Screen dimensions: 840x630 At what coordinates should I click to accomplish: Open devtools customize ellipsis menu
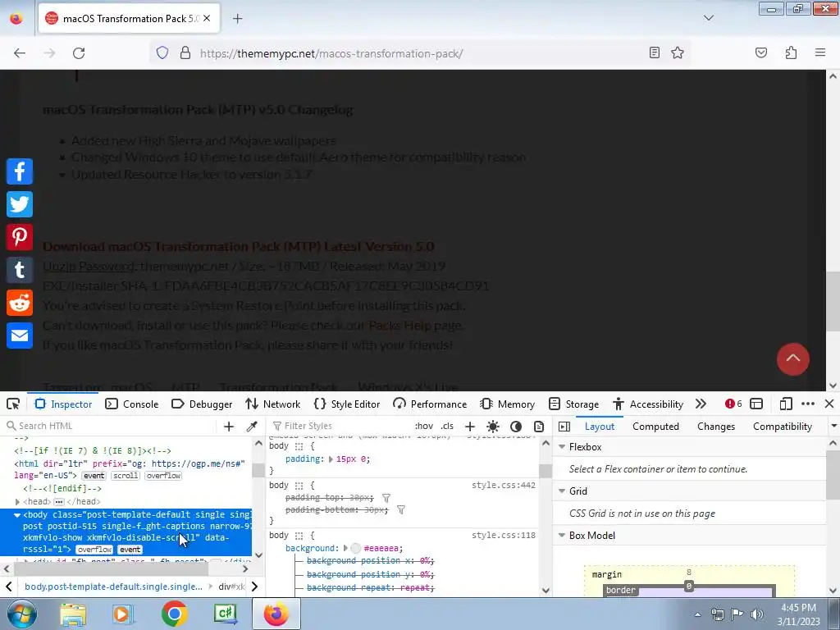click(808, 404)
